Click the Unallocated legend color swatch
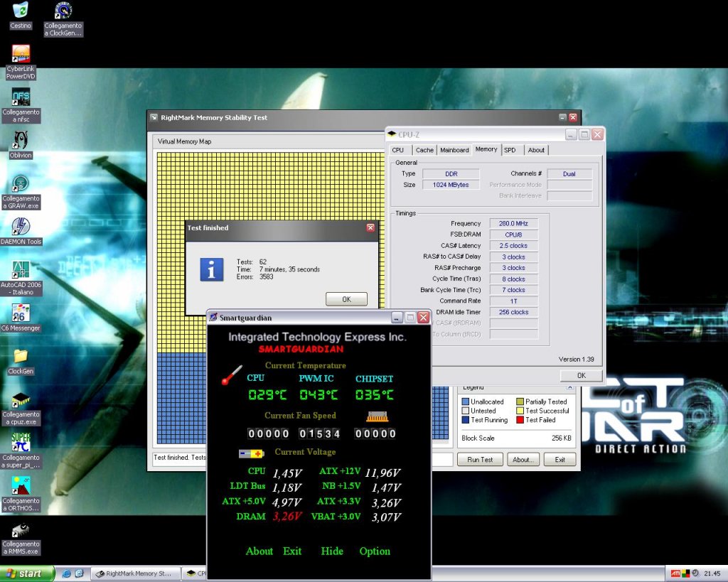 (465, 402)
